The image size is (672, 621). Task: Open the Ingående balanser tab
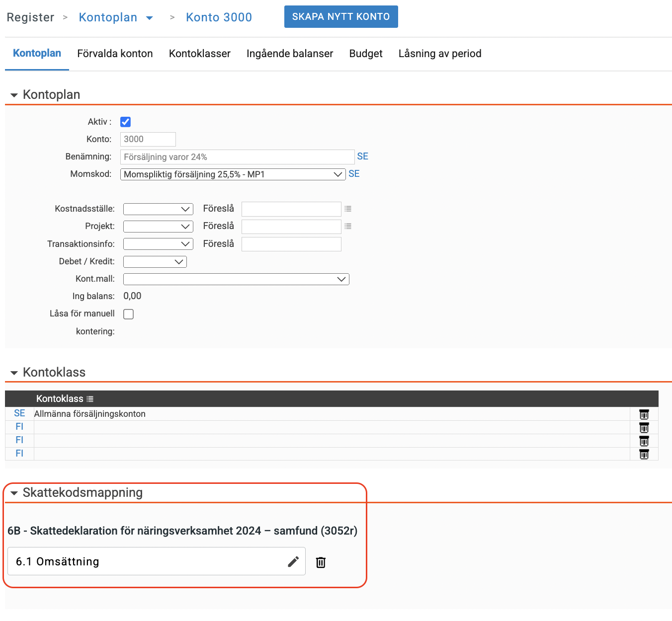point(289,54)
